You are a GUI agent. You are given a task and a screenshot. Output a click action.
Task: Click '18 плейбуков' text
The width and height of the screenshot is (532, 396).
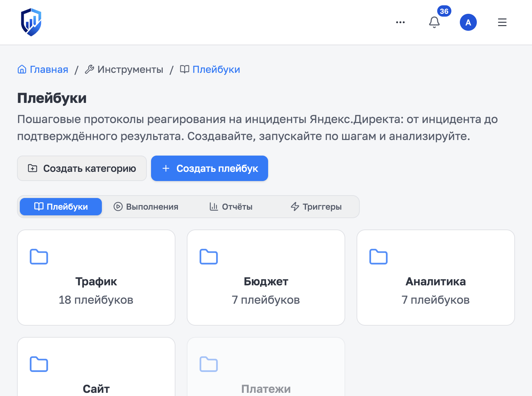pos(96,300)
